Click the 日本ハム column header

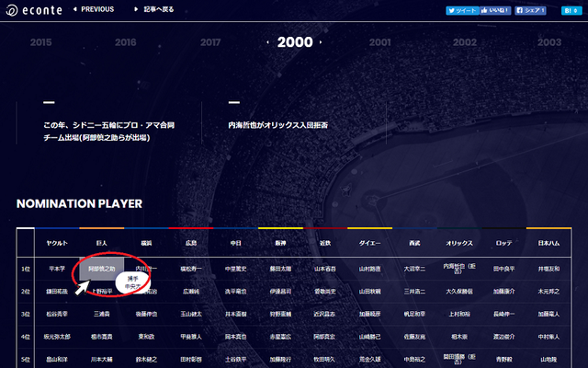tap(548, 243)
